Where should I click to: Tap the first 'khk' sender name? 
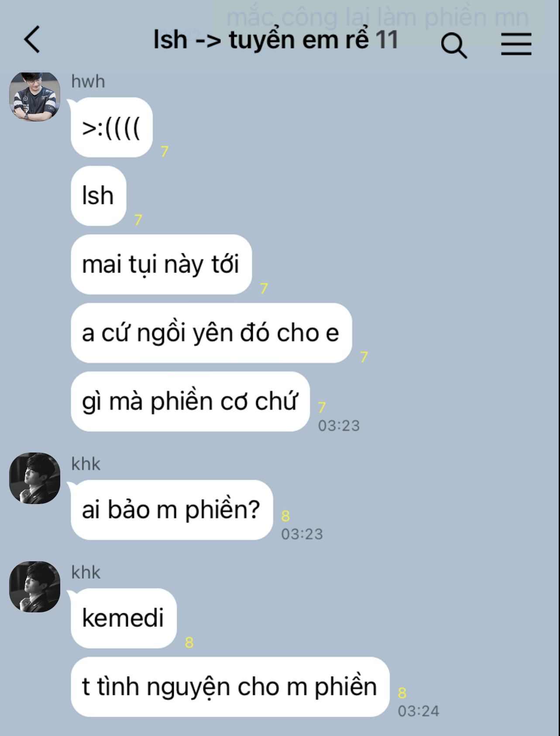click(x=86, y=464)
